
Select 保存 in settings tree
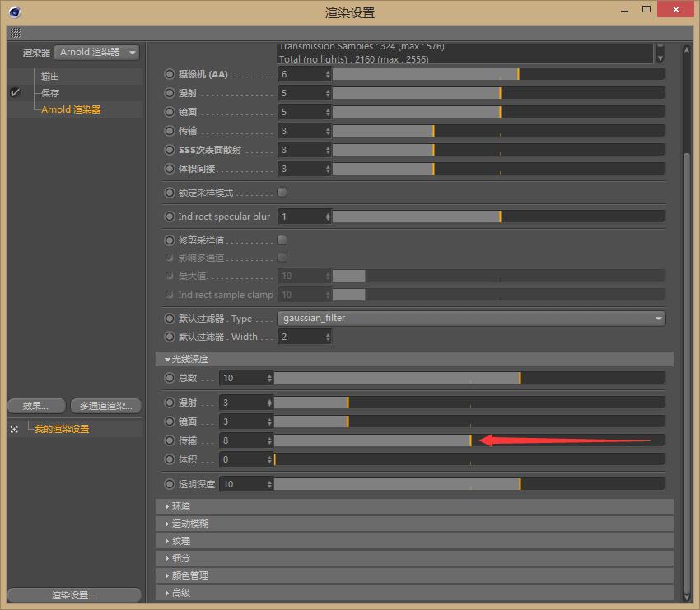(50, 93)
